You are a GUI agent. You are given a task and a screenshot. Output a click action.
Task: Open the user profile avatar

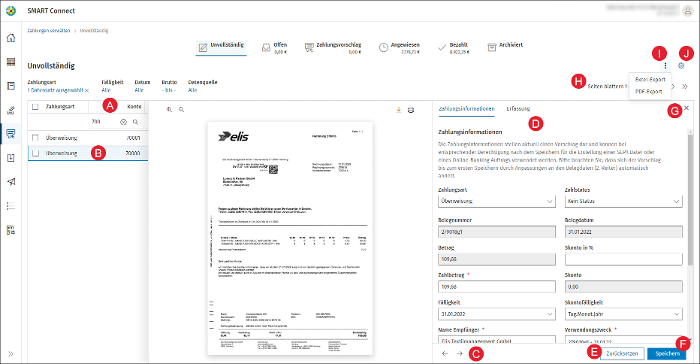[688, 11]
